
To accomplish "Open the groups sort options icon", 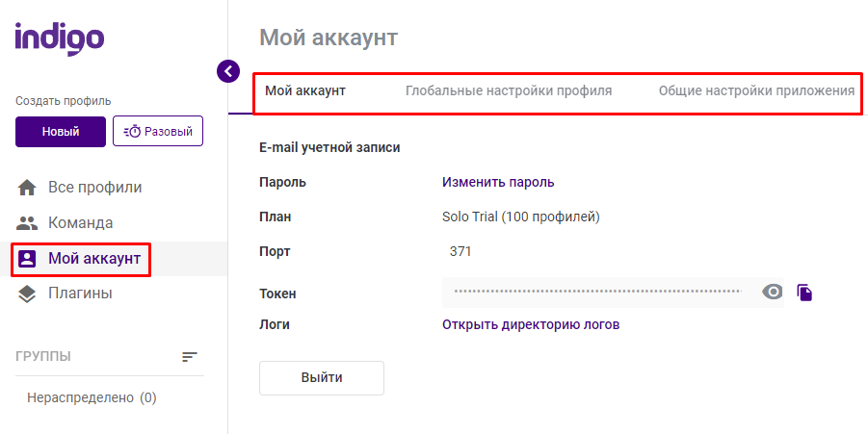I will tap(190, 357).
